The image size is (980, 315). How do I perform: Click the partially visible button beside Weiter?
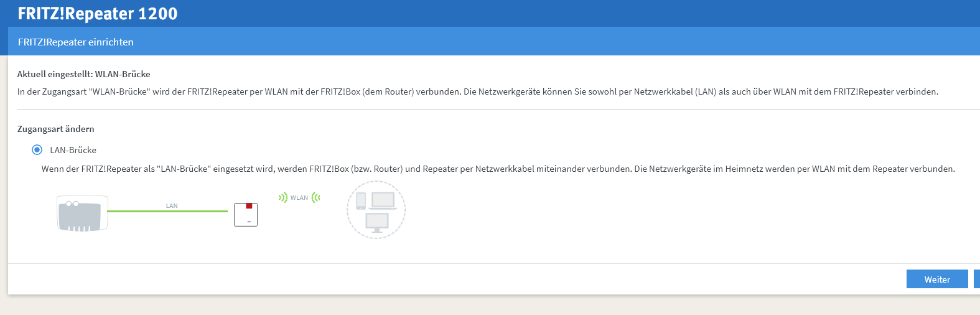coord(977,279)
